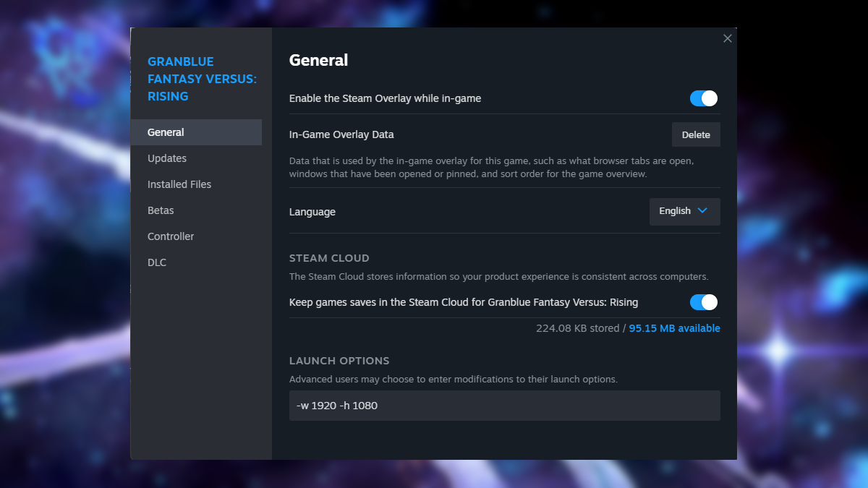
Task: Switch to the Betas section
Action: (x=161, y=210)
